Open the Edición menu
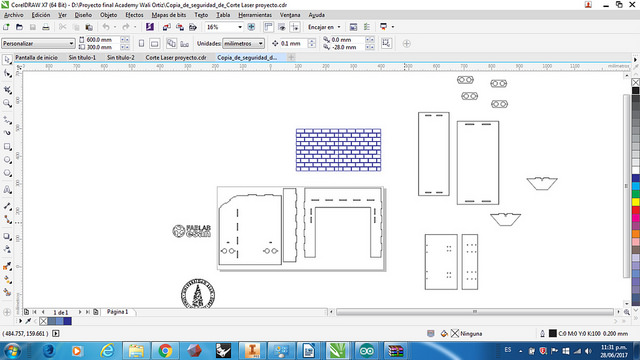Screen dimensions: 640x360 [x=41, y=15]
